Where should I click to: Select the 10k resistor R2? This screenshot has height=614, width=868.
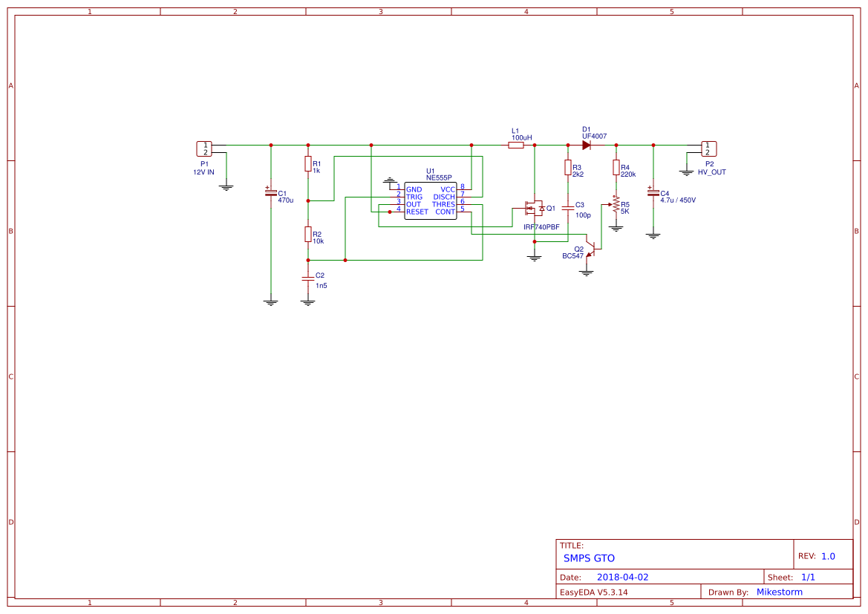(x=308, y=235)
